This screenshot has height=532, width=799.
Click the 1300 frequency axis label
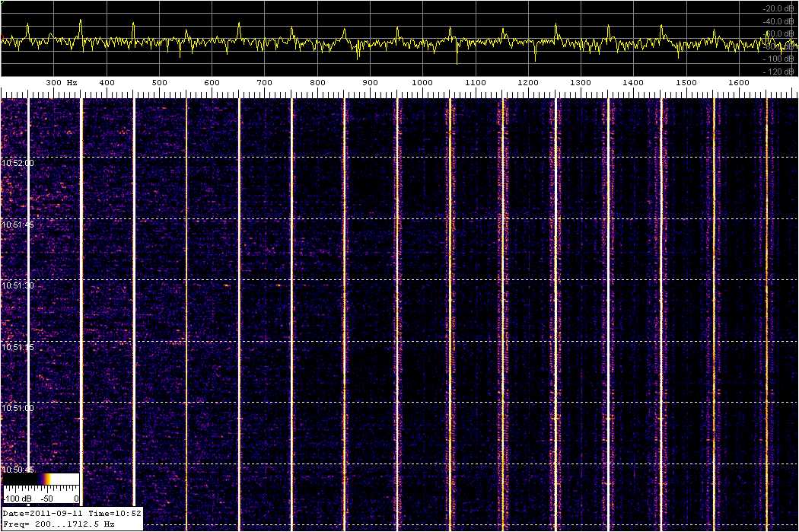[x=581, y=82]
